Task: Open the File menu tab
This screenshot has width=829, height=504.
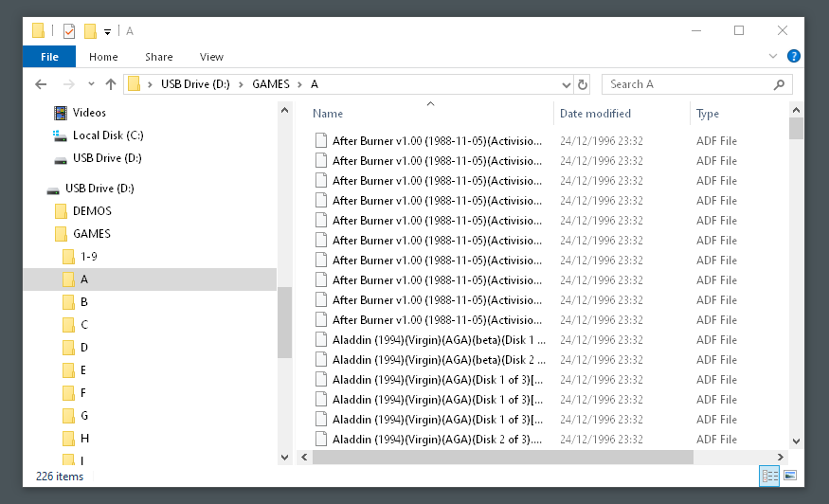Action: click(x=49, y=57)
